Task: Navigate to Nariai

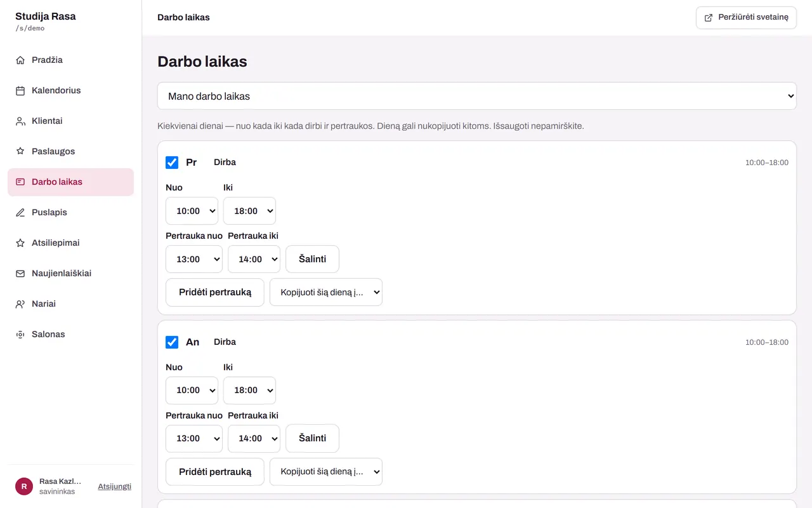Action: click(x=70, y=304)
